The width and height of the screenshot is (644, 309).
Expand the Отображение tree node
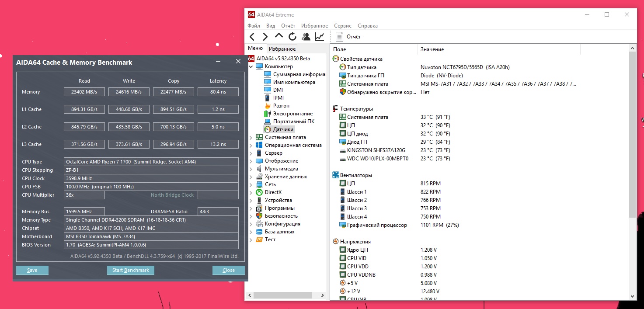pyautogui.click(x=251, y=161)
